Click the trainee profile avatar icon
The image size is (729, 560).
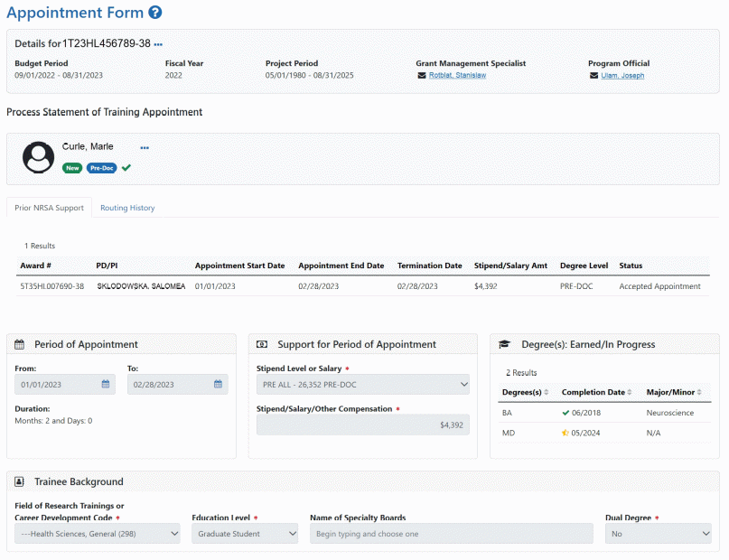coord(38,158)
